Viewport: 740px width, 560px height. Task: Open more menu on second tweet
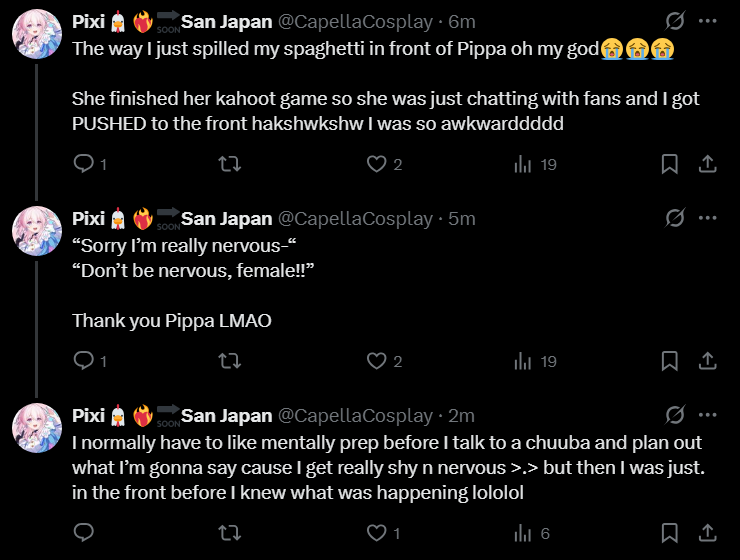pyautogui.click(x=707, y=218)
